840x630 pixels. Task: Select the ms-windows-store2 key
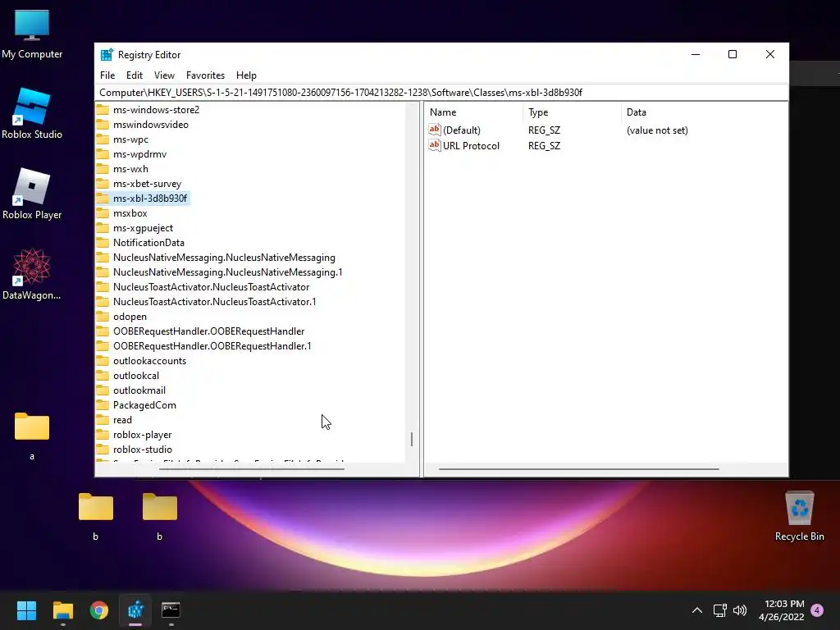[x=156, y=110]
